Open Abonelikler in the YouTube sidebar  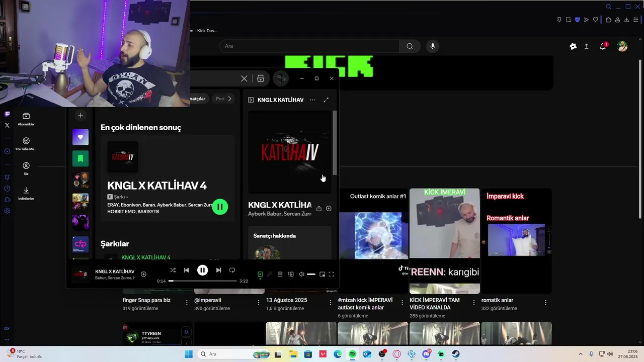(x=26, y=119)
